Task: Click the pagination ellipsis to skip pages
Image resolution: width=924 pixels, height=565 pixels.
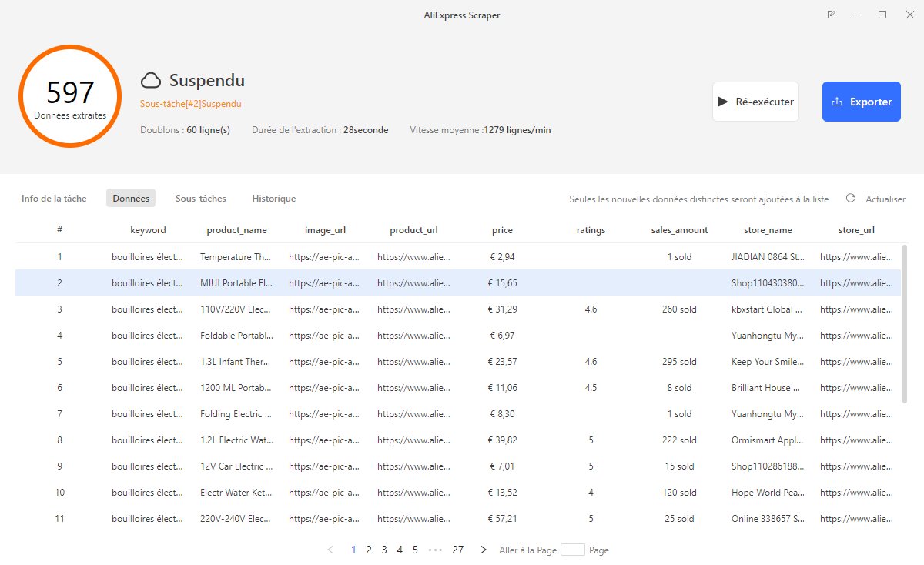Action: tap(435, 550)
